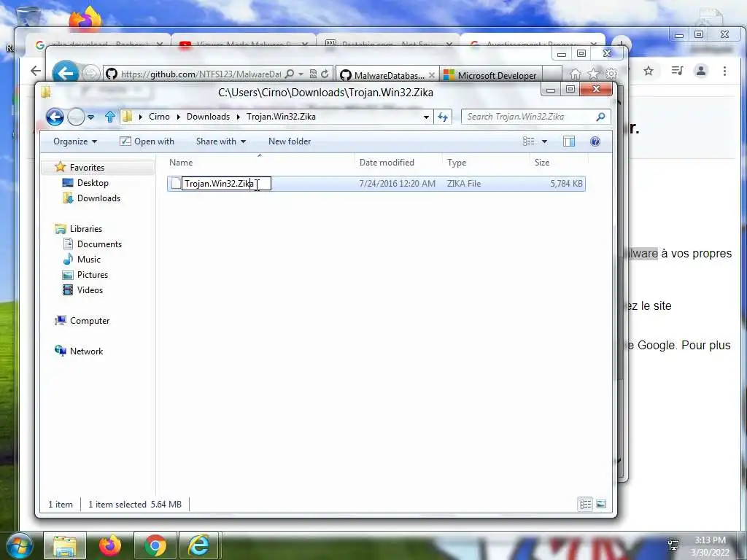Switch to large icons view in status bar

coord(601,505)
